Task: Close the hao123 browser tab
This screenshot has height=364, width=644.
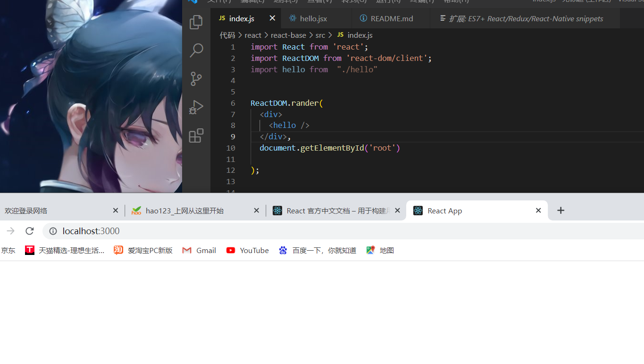Action: pyautogui.click(x=257, y=211)
